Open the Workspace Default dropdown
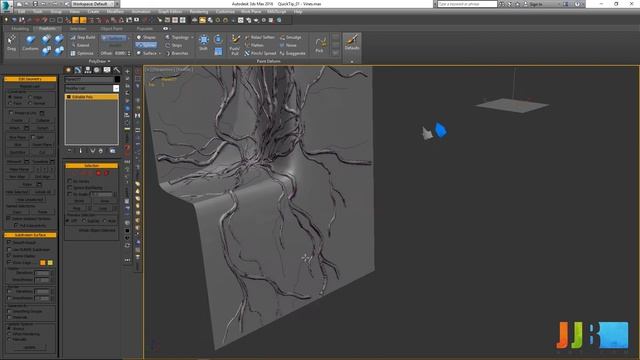 click(x=93, y=4)
